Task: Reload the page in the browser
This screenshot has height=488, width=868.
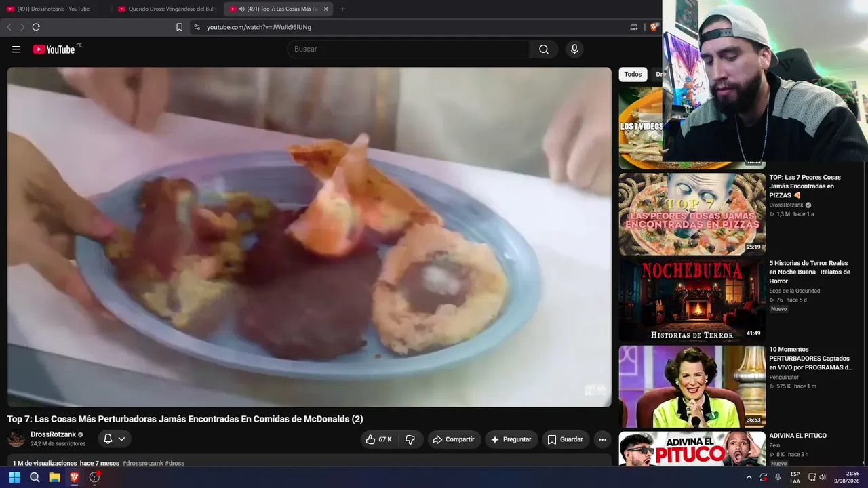Action: tap(36, 27)
